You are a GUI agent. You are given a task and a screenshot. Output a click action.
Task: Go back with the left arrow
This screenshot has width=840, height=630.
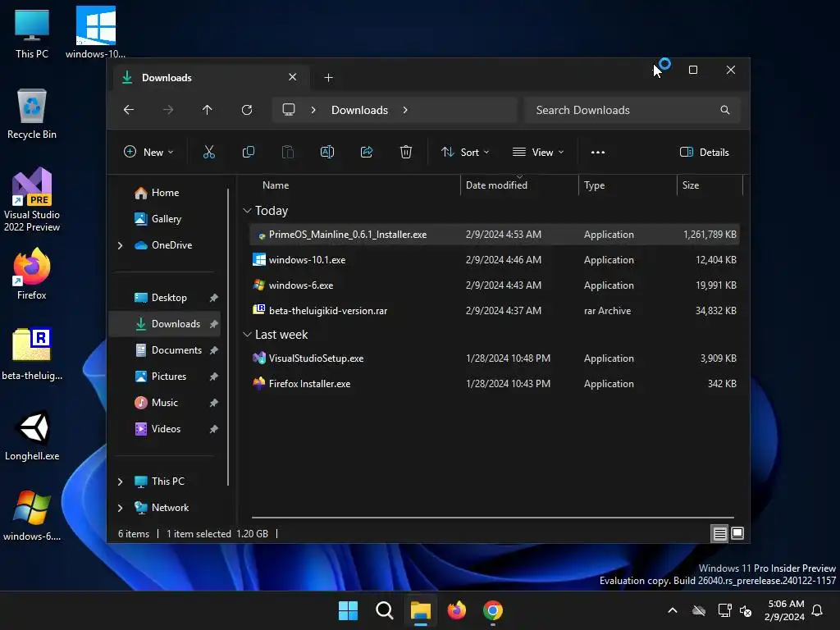[x=129, y=110]
